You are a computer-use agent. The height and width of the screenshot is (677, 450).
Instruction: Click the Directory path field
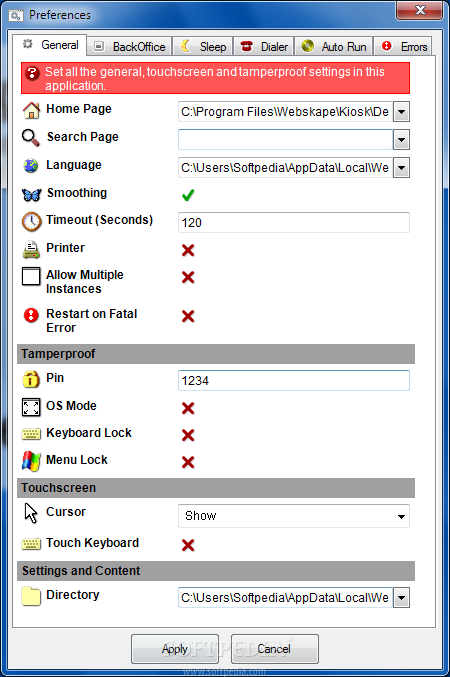[285, 598]
